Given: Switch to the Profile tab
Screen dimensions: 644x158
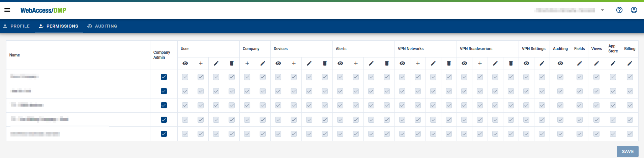Looking at the screenshot, I should pos(17,26).
